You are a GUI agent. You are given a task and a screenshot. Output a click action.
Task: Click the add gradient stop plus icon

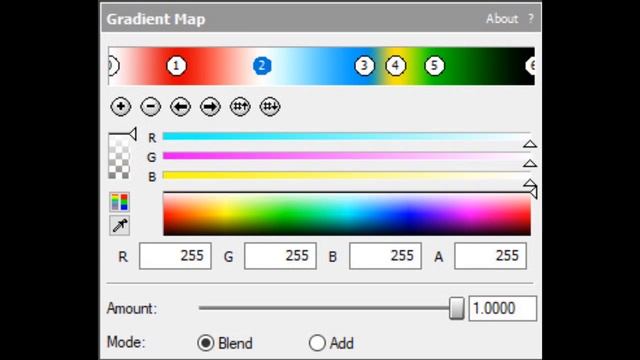120,107
